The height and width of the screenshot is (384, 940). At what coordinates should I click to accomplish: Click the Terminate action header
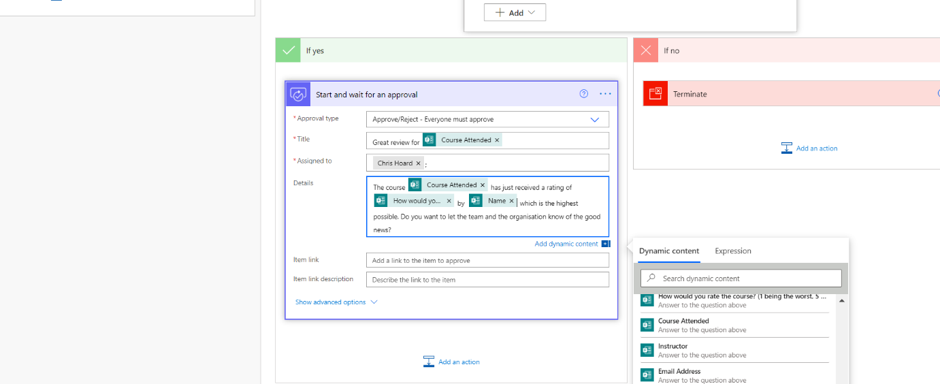click(791, 94)
